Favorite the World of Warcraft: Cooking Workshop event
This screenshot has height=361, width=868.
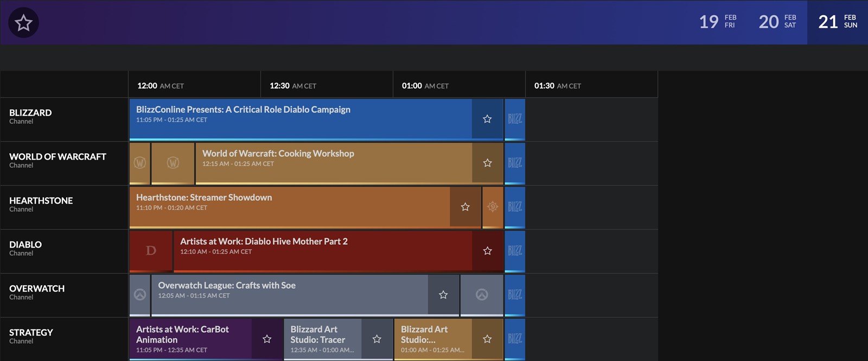coord(488,163)
